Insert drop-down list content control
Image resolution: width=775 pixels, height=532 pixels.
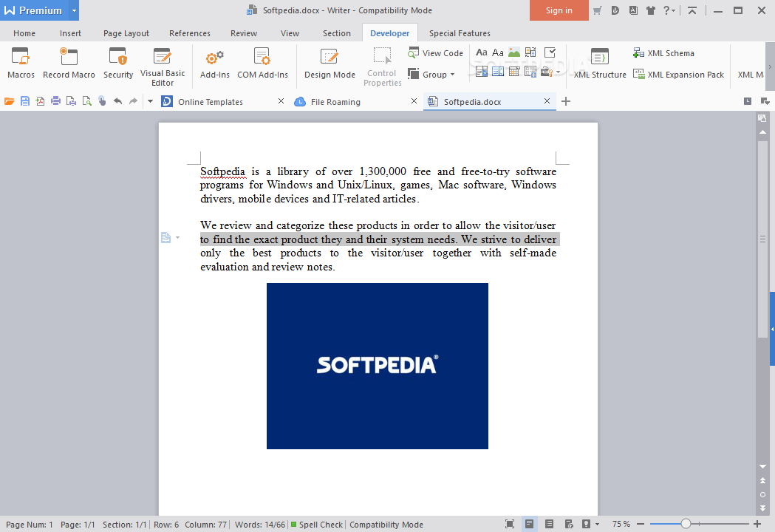[498, 72]
